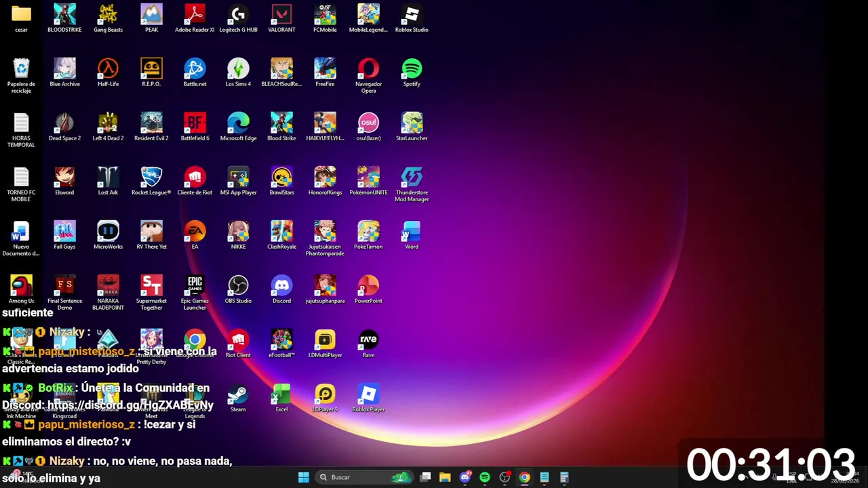Launch Lost Ark
This screenshot has height=488, width=868.
tap(108, 181)
